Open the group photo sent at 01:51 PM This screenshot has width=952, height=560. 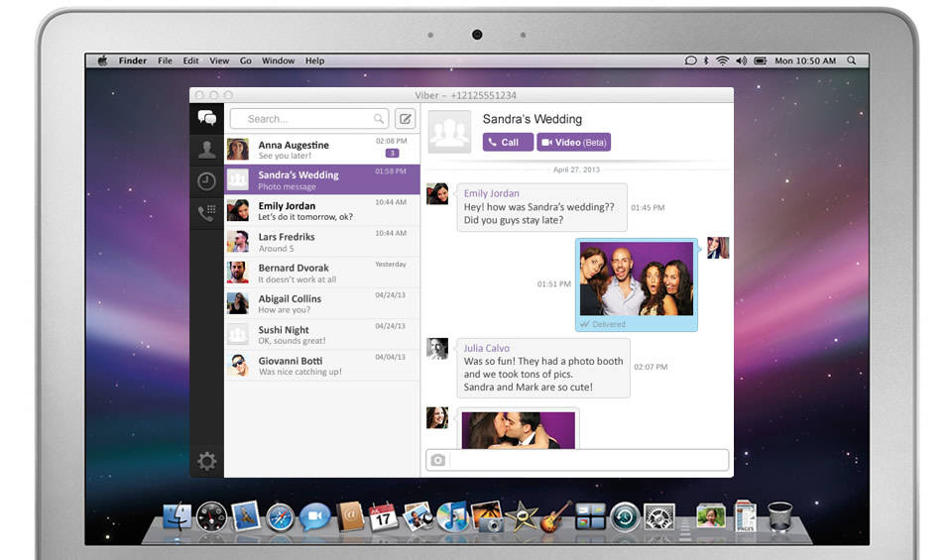pyautogui.click(x=637, y=279)
